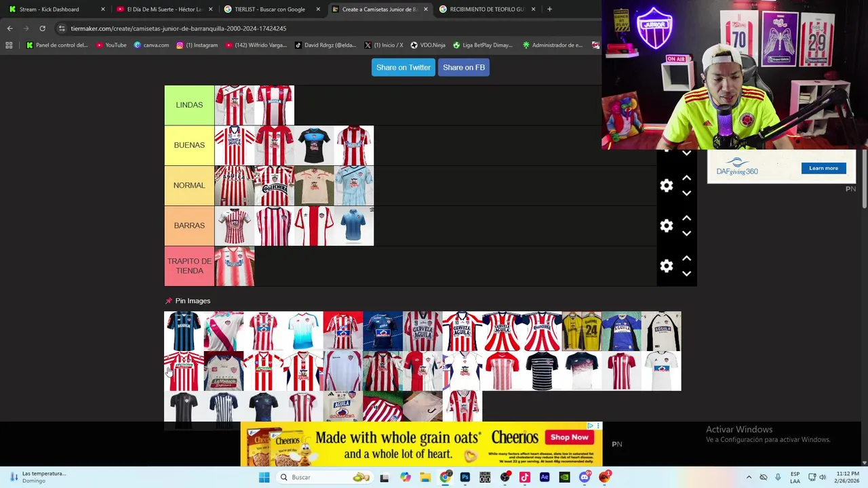The height and width of the screenshot is (488, 868).
Task: Move TRAPITO DE TIENDA row up chevron
Action: coord(686,258)
